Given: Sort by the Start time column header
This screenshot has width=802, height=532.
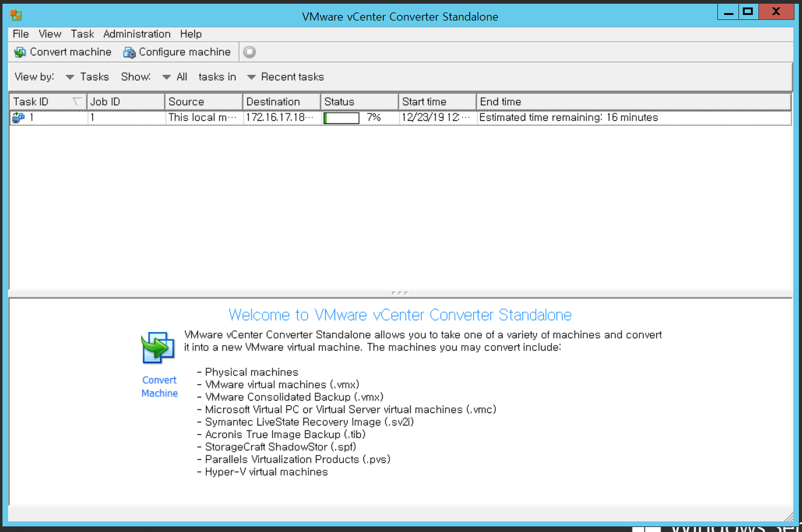Looking at the screenshot, I should (x=437, y=102).
